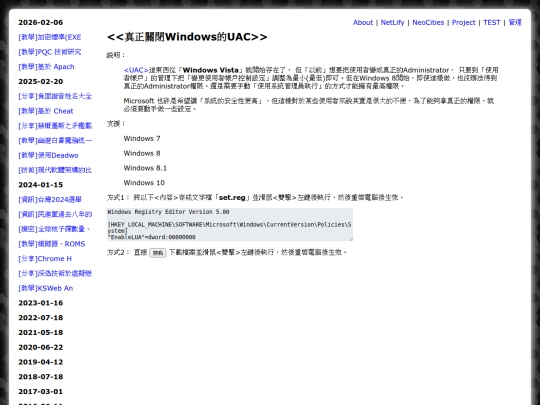The width and height of the screenshot is (540, 405).
Task: Open the NeoCities link
Action: (x=428, y=22)
